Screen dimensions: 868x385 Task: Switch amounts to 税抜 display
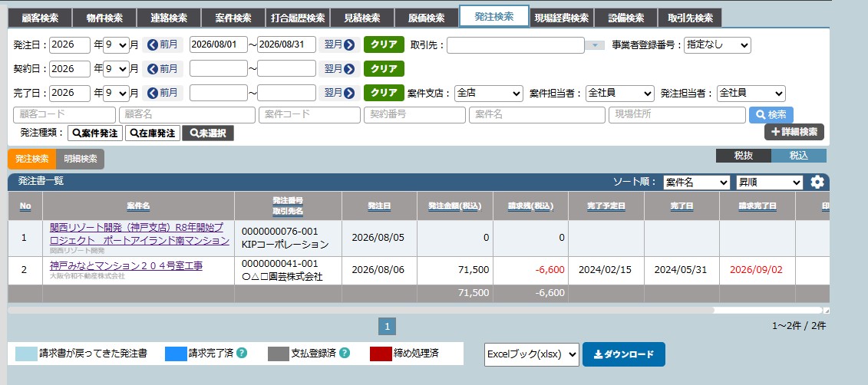pos(744,156)
